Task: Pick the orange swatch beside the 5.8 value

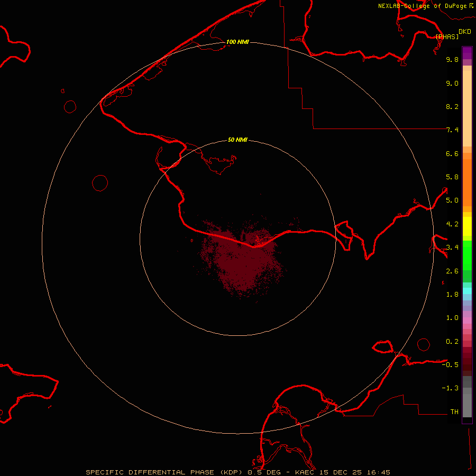Action: click(x=467, y=177)
